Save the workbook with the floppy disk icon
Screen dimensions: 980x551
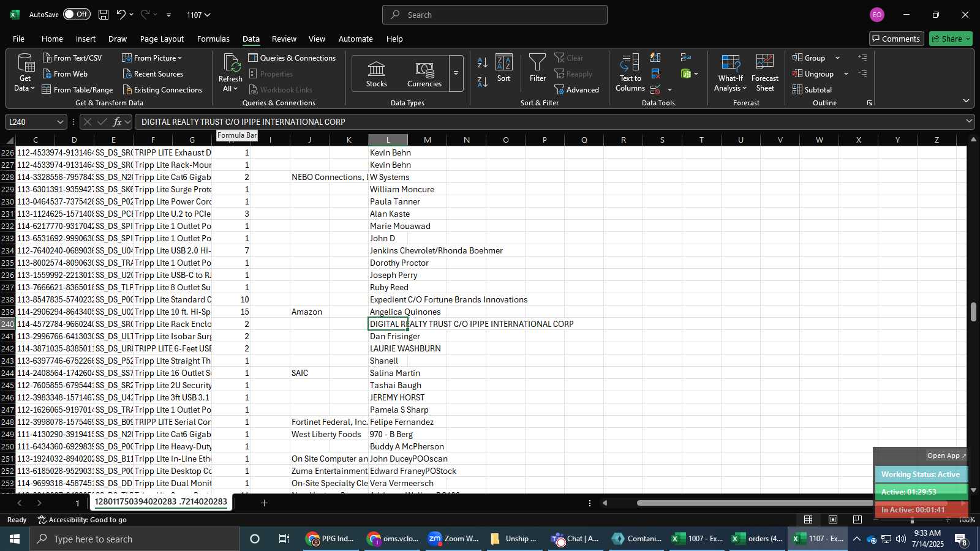104,14
